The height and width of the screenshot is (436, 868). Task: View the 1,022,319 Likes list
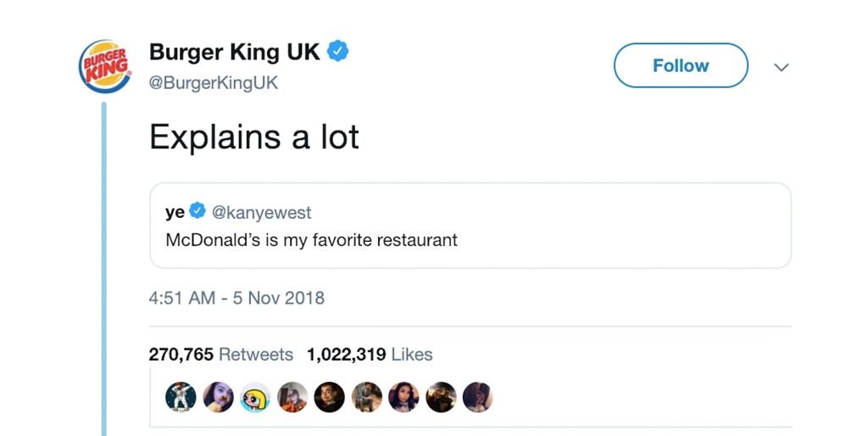pos(370,355)
